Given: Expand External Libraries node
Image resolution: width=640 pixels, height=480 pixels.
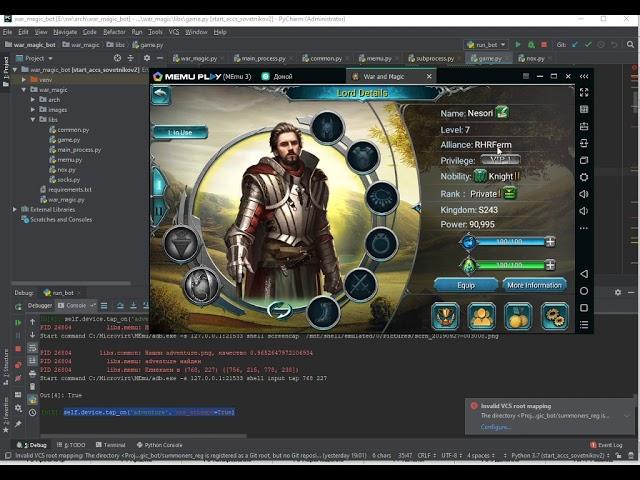Looking at the screenshot, I should 15,209.
